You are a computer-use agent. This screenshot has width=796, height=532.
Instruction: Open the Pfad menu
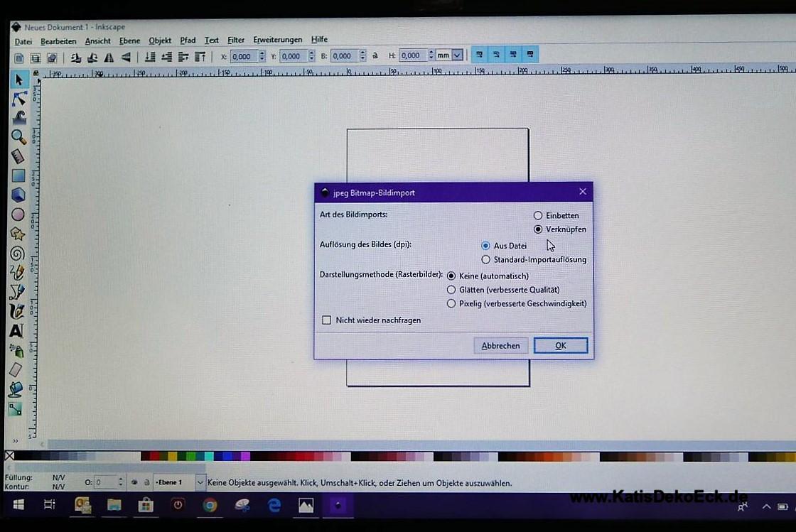pyautogui.click(x=188, y=40)
